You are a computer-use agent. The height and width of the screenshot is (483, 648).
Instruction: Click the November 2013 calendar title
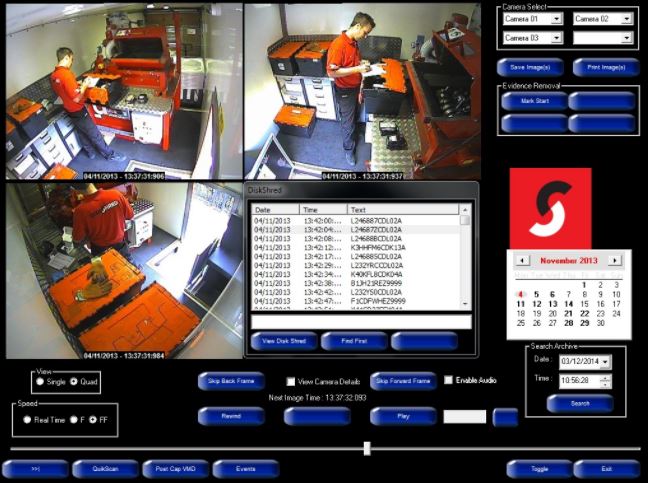(569, 261)
